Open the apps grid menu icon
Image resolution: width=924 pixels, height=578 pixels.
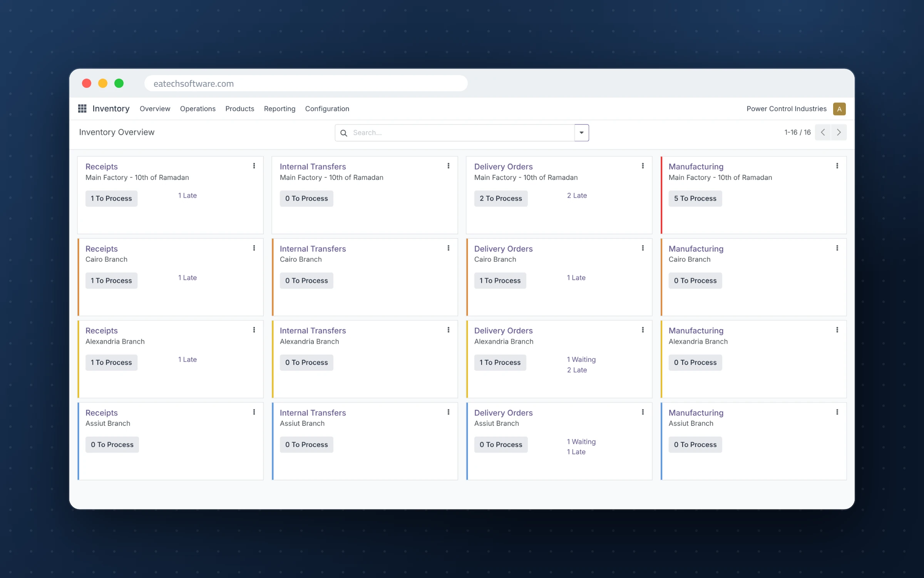(82, 109)
